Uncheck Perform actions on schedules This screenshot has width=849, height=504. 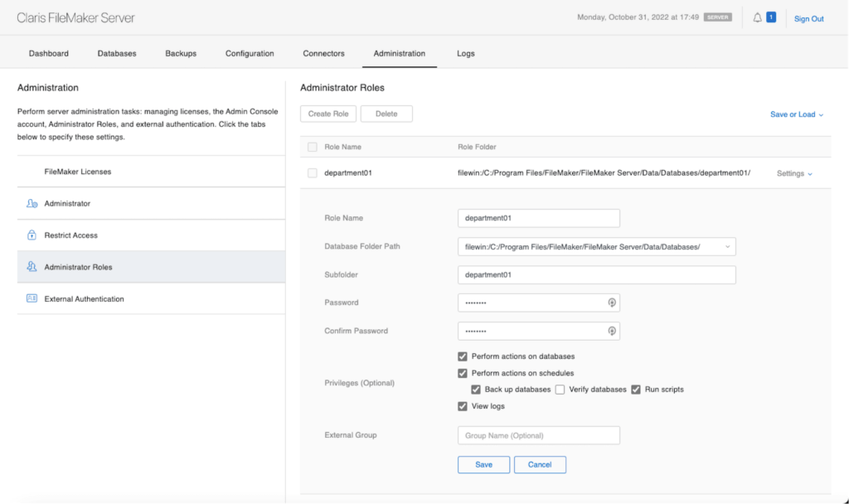463,373
